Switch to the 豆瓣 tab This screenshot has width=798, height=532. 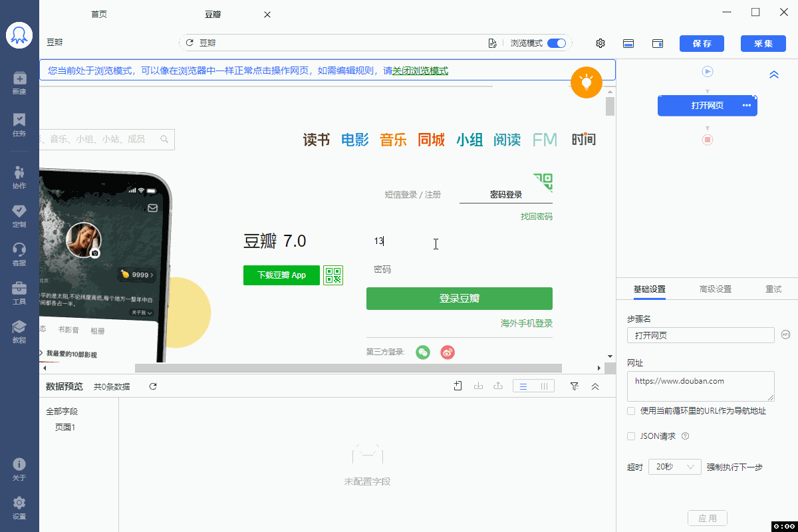coord(213,14)
